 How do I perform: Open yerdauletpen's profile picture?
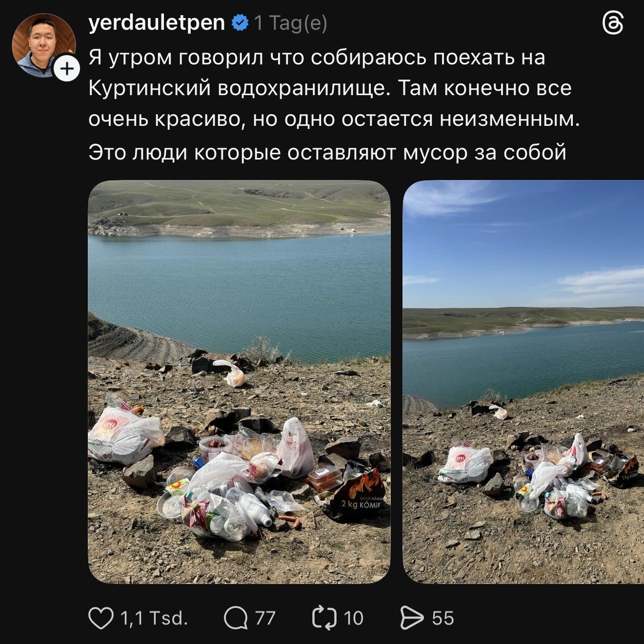point(43,45)
